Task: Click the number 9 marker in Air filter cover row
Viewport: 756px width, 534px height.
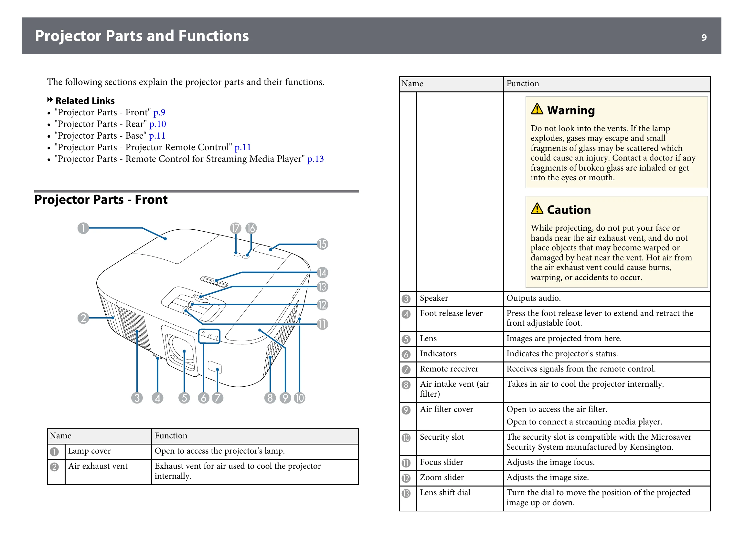Action: tap(406, 410)
